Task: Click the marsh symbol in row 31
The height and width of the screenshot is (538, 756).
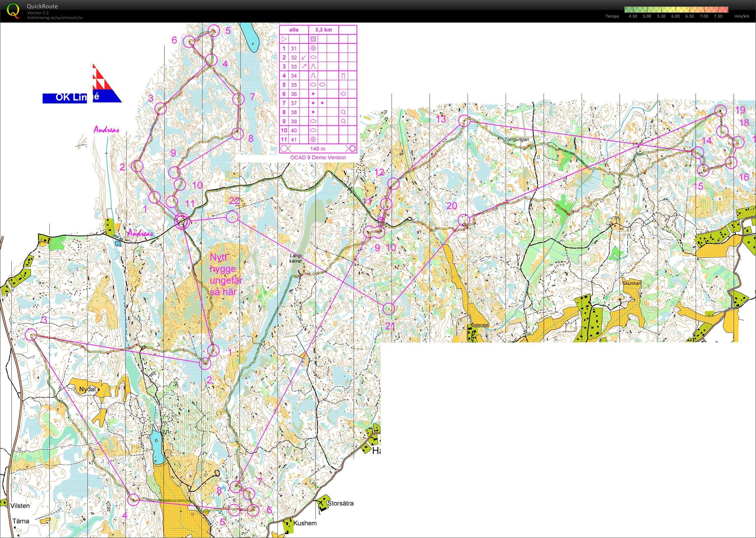Action: (313, 48)
